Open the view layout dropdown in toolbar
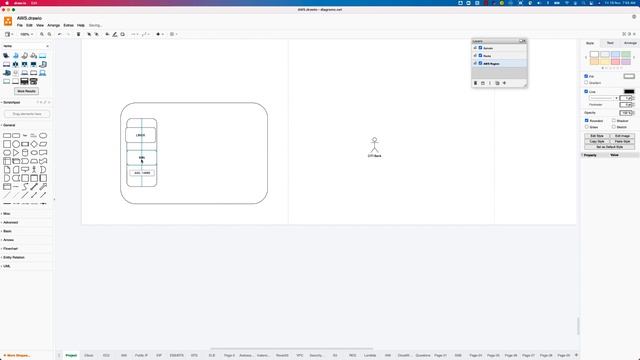640x360 pixels. (9, 34)
